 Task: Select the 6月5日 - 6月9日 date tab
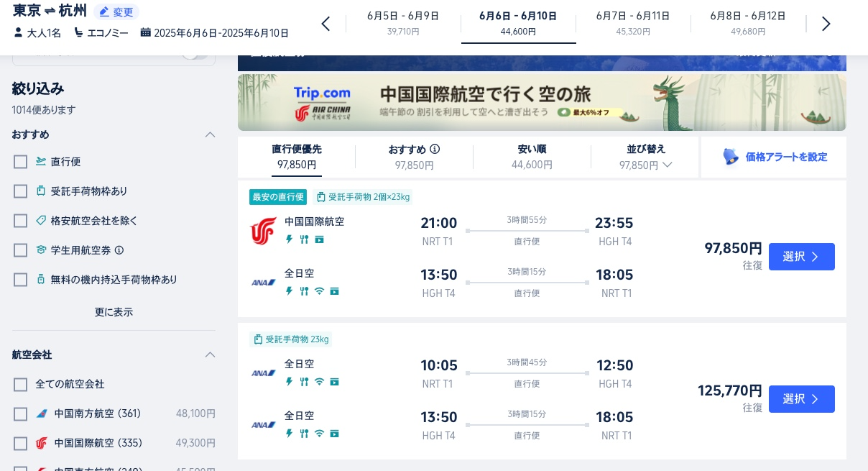403,23
